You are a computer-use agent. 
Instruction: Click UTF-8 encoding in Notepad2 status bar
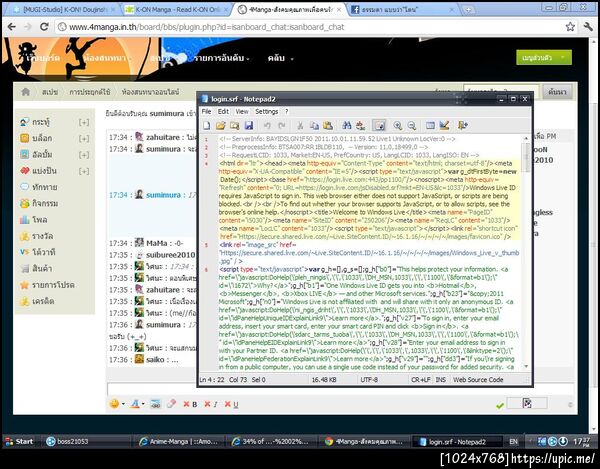click(369, 379)
